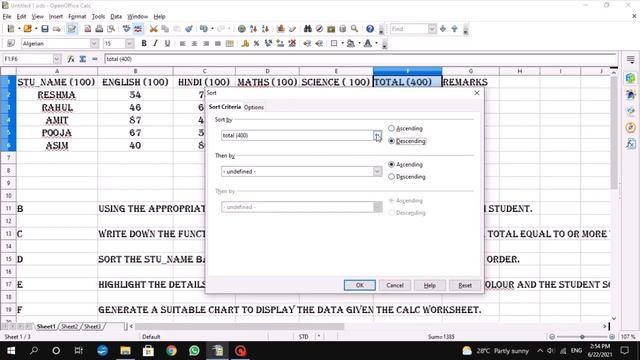Toggle the AutoSpellcheck icon
The width and height of the screenshot is (640, 360).
138,29
